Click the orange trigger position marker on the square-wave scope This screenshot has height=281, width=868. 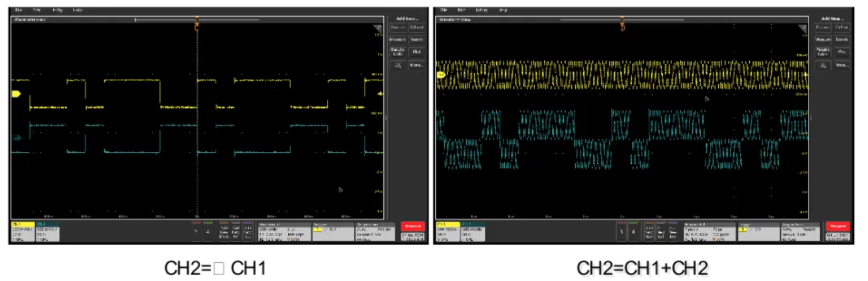point(197,27)
